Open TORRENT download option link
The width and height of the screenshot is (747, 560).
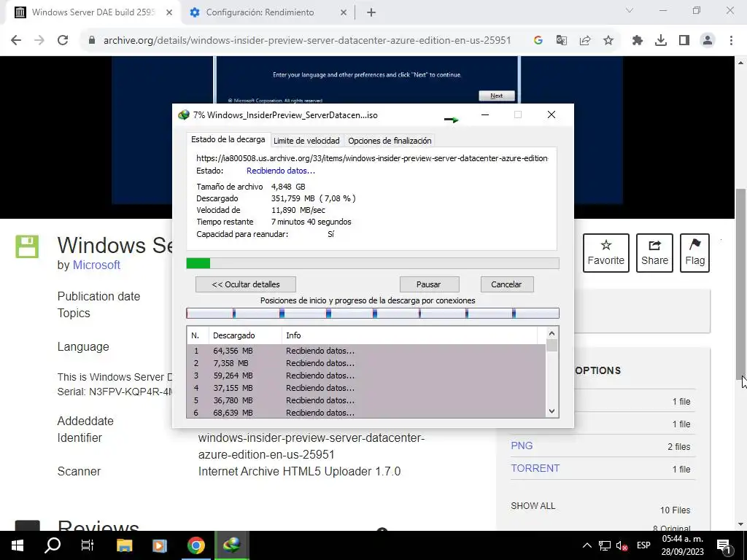tap(535, 469)
